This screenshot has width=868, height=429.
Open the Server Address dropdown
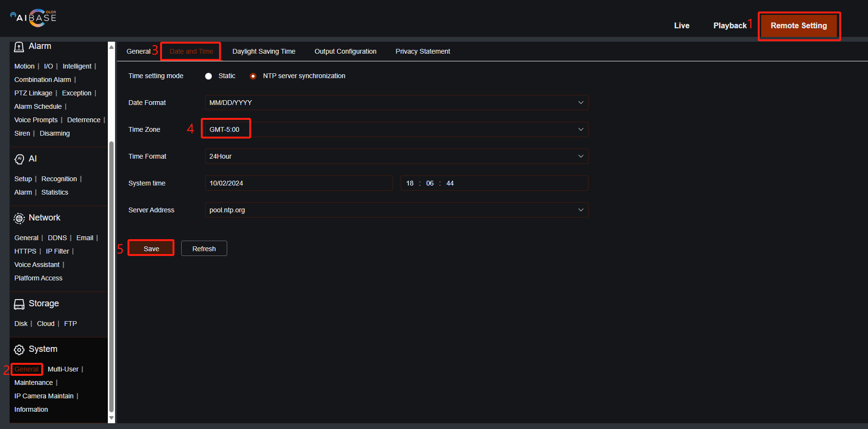click(x=396, y=210)
